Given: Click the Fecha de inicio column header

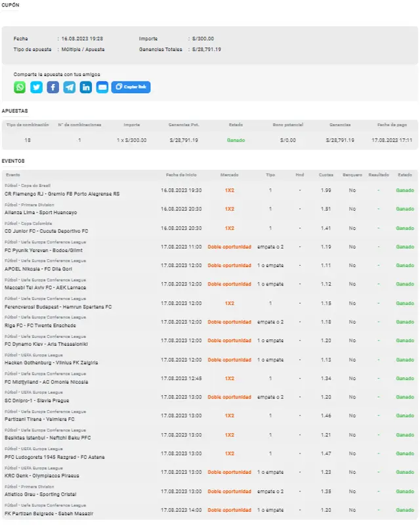Looking at the screenshot, I should [181, 175].
